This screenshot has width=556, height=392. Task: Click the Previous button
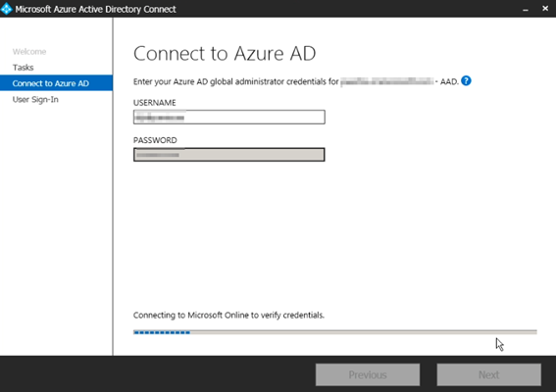(x=368, y=374)
